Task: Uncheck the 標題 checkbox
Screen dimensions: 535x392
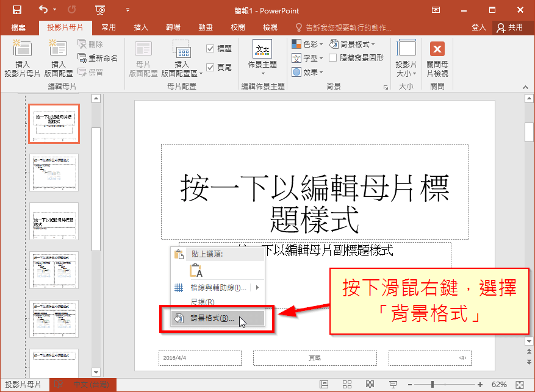Action: (210, 48)
